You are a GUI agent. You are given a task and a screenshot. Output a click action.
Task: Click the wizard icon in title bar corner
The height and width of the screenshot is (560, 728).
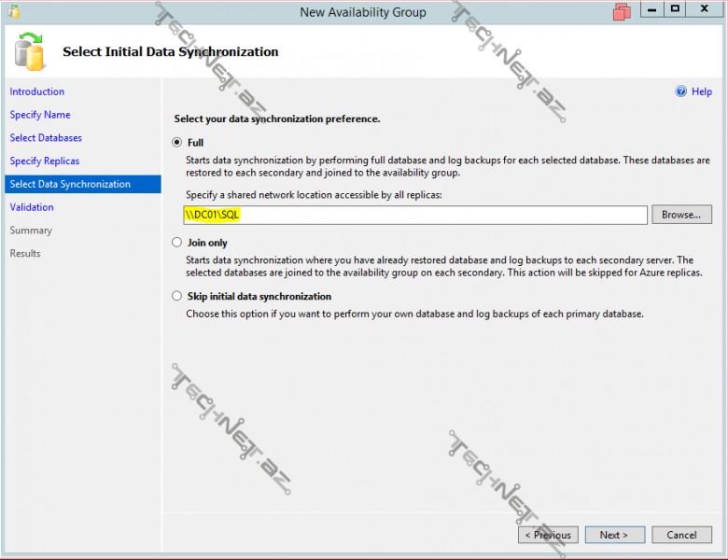(13, 12)
